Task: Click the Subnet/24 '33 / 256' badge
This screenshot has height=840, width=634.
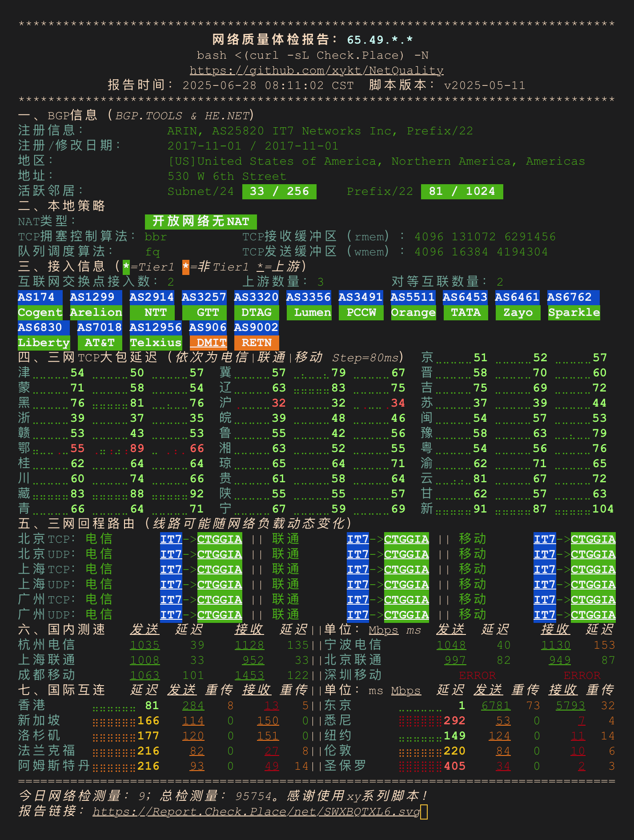Action: (x=279, y=191)
